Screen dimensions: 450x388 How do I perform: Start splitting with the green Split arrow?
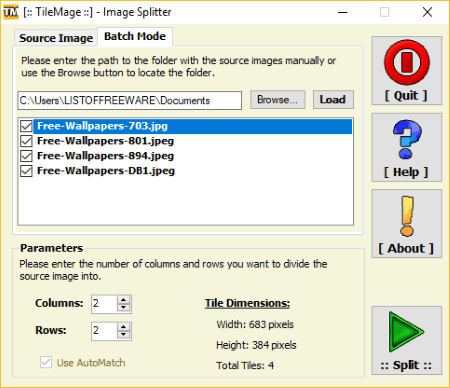[x=407, y=340]
